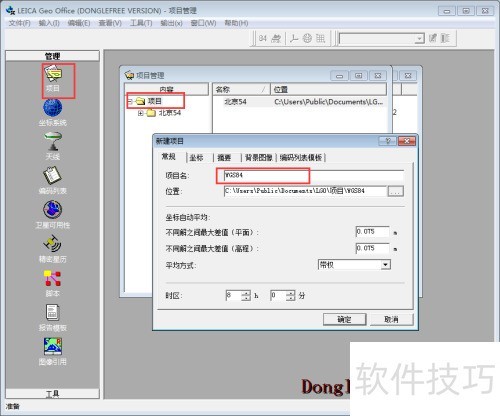Sort by the 位置 column header
This screenshot has width=500, height=416.
(x=328, y=89)
